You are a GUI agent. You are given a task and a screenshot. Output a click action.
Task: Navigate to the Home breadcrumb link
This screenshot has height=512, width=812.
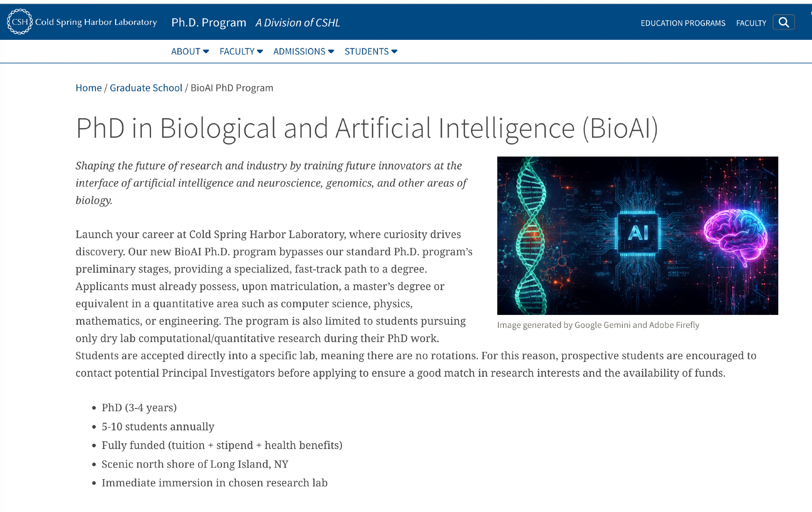coord(89,88)
